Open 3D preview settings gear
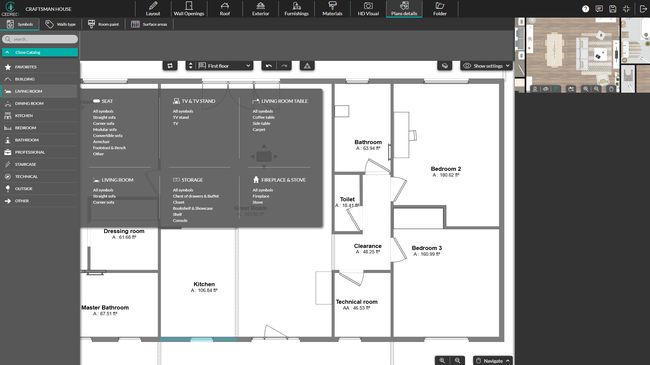650x365 pixels. point(611,89)
